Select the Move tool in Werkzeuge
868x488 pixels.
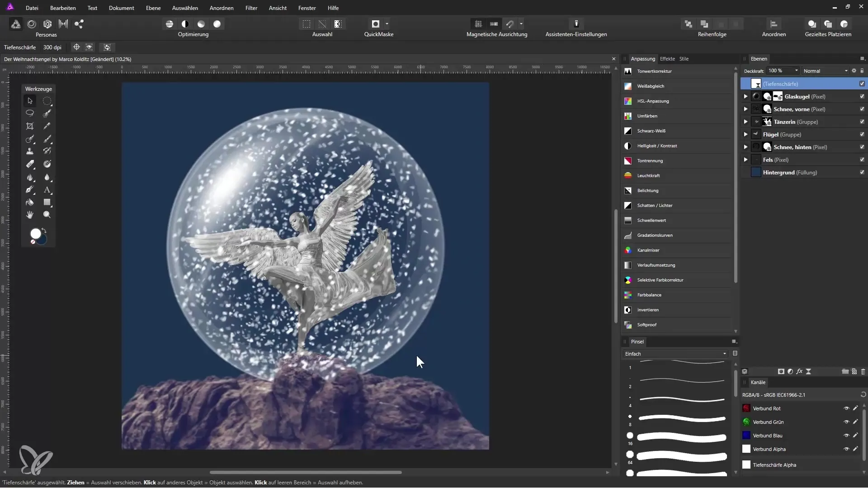click(x=30, y=101)
